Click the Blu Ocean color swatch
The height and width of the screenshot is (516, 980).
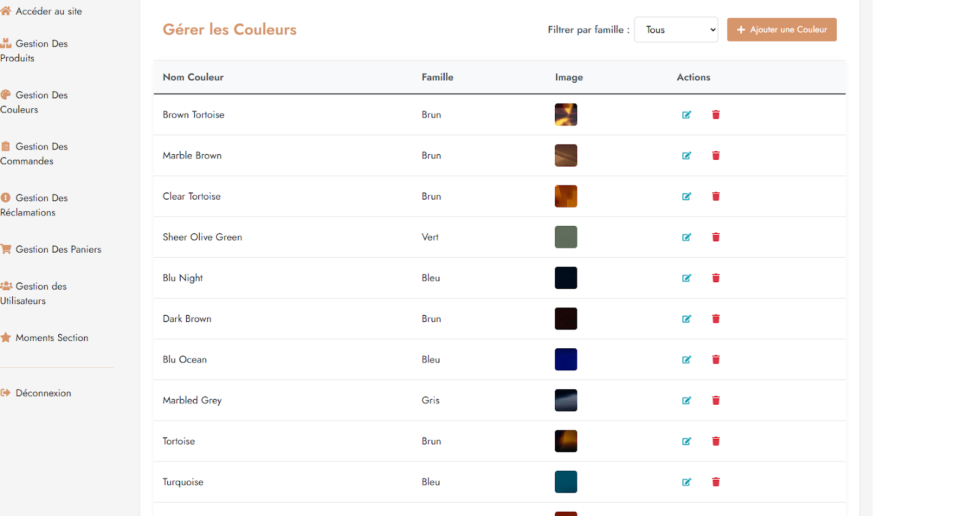point(565,359)
